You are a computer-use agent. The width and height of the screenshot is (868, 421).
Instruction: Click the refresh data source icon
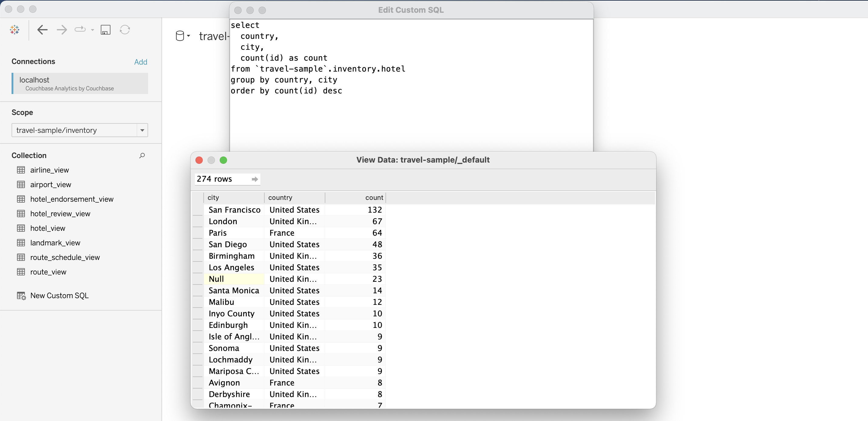point(125,30)
